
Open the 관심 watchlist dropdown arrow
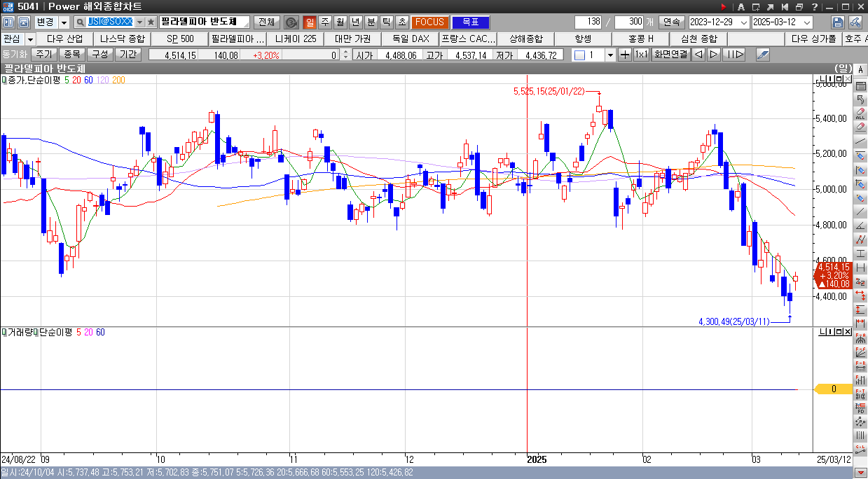pos(30,39)
